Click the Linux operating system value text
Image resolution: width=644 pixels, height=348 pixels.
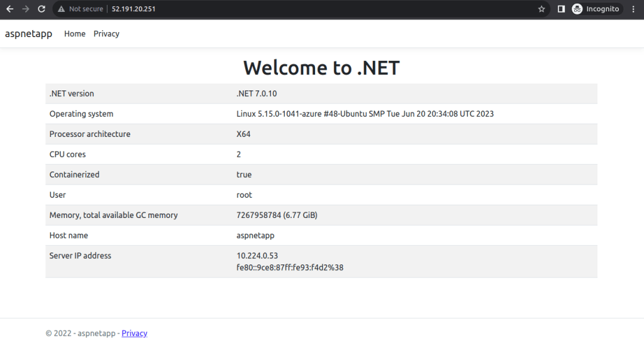point(365,114)
